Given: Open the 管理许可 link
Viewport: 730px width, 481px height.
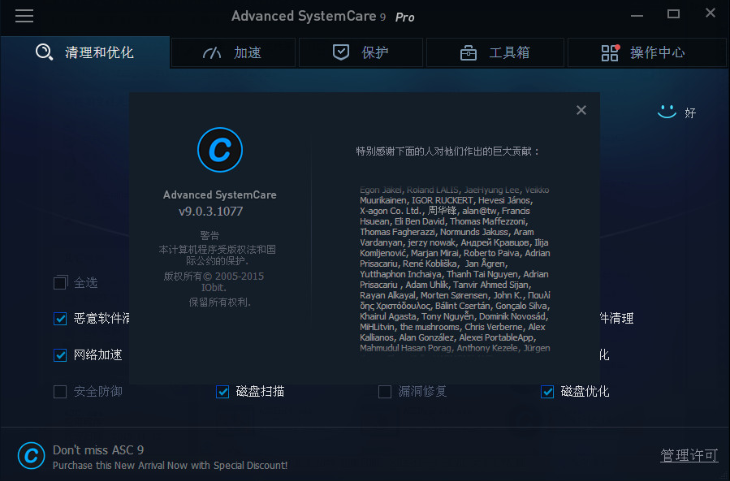Looking at the screenshot, I should (x=689, y=455).
